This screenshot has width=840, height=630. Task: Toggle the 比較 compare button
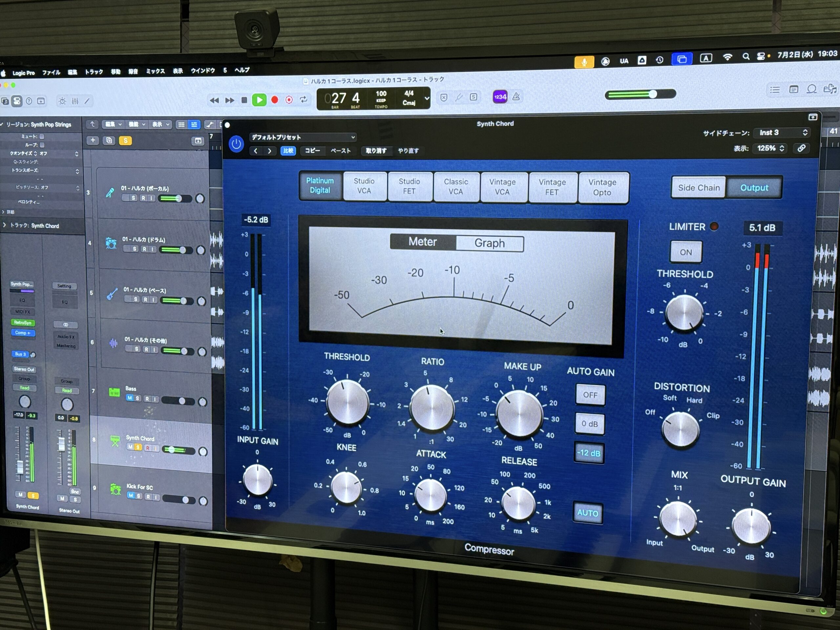[288, 151]
